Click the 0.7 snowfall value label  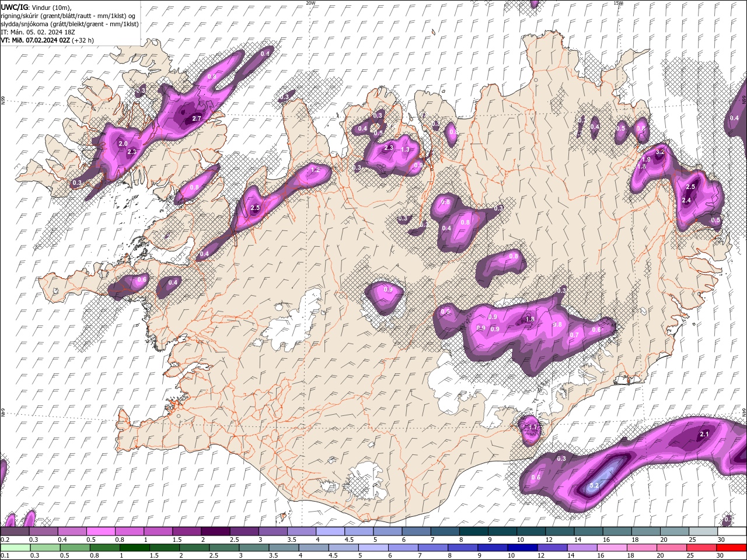point(574,335)
